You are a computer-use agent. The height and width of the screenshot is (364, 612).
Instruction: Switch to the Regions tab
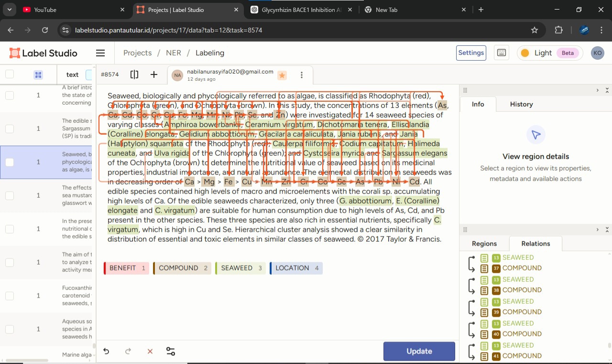point(484,244)
